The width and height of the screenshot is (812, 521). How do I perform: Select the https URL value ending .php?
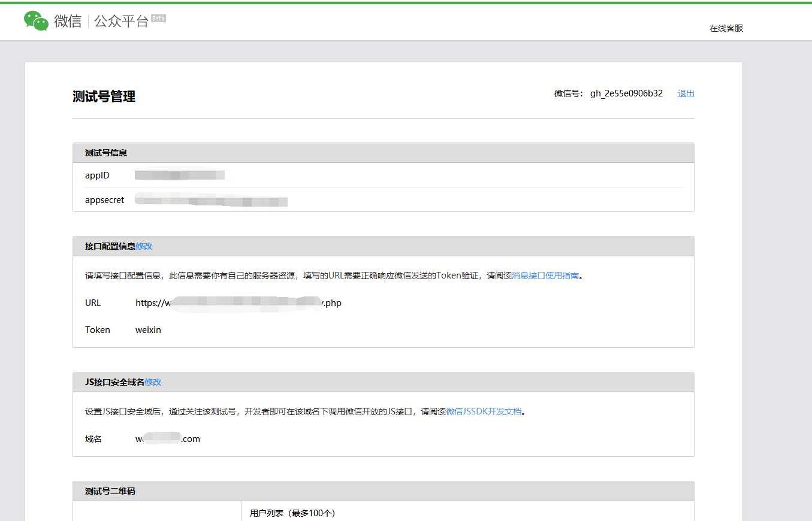coord(239,303)
